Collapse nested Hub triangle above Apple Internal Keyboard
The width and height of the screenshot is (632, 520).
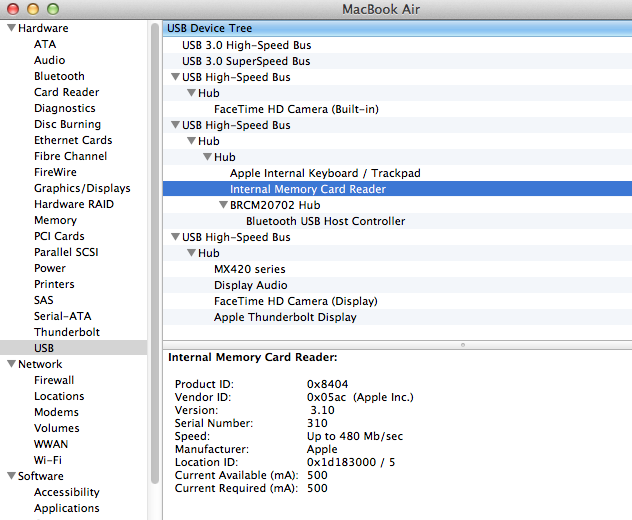coord(207,156)
